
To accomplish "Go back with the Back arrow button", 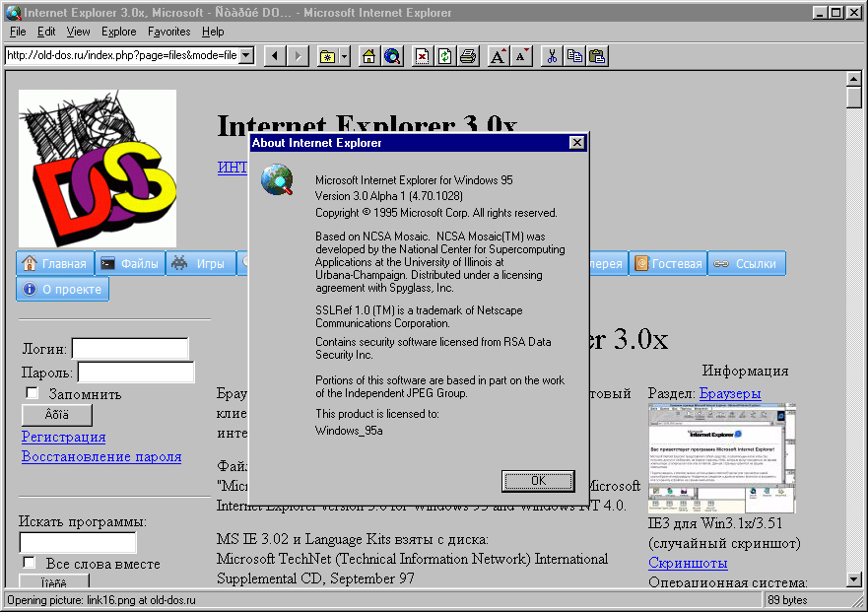I will click(275, 56).
